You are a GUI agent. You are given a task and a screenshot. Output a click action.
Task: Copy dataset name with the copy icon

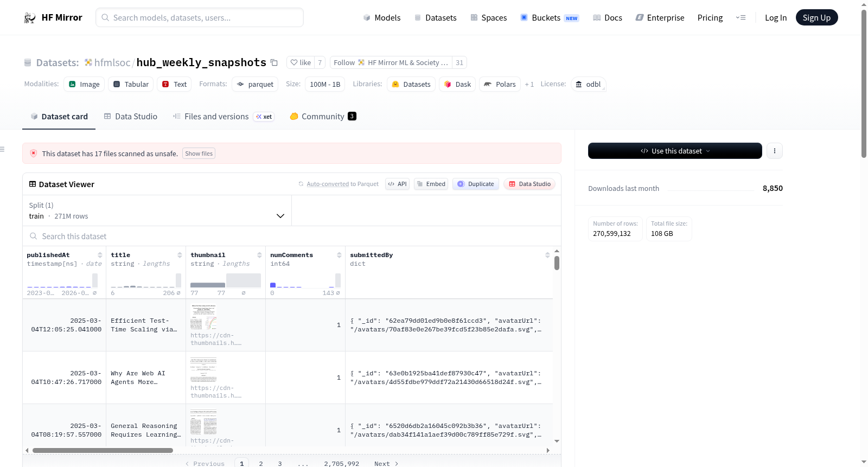(274, 62)
